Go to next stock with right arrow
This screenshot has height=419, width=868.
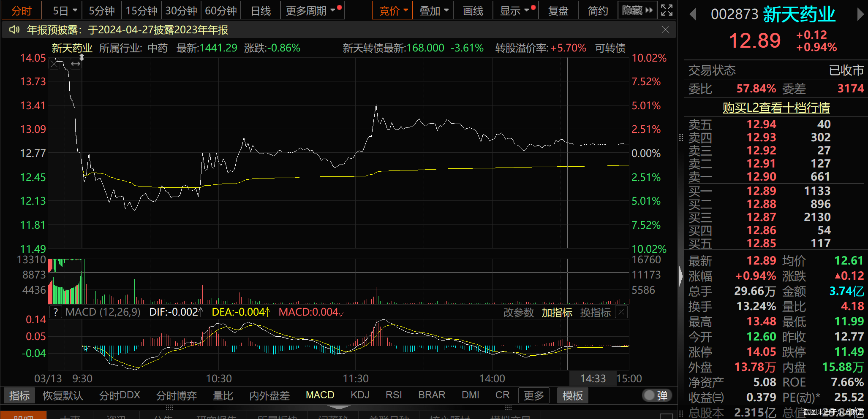point(860,15)
